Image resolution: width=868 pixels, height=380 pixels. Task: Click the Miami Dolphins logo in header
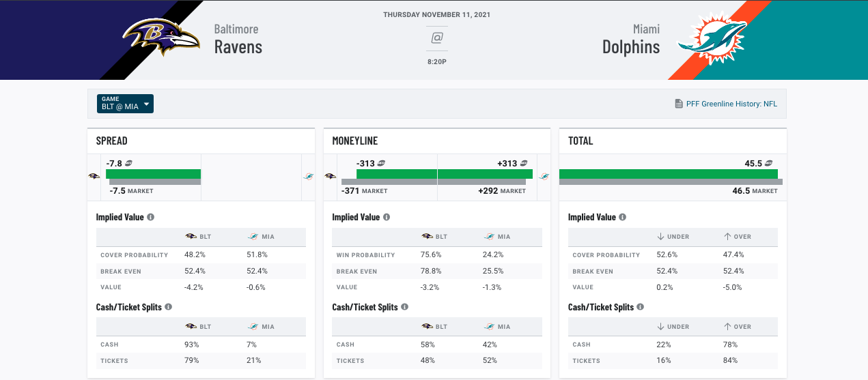(x=712, y=40)
